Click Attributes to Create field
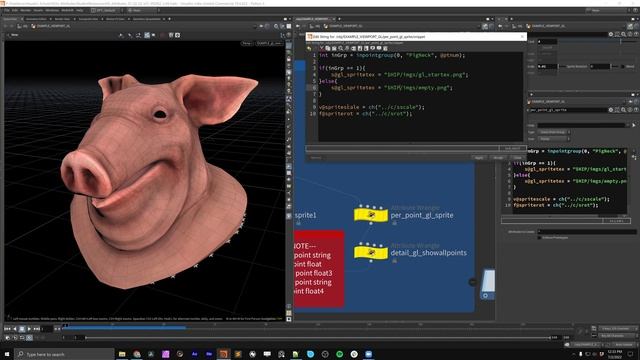This screenshot has width=640, height=360. [x=587, y=232]
